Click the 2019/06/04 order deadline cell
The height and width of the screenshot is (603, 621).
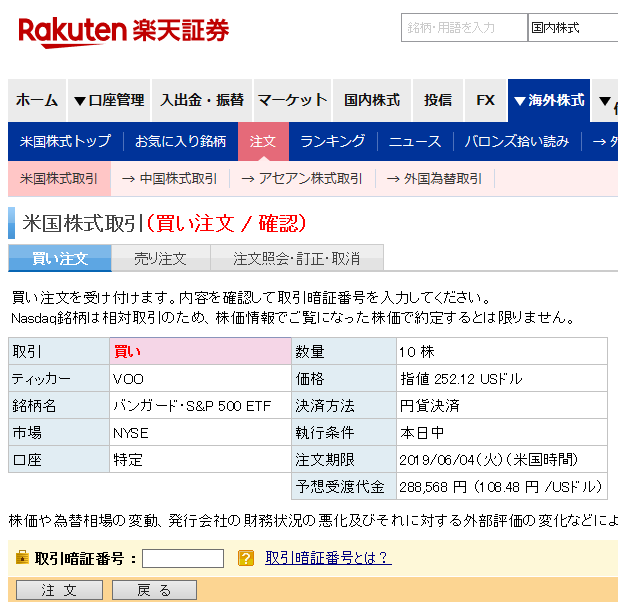pyautogui.click(x=502, y=460)
